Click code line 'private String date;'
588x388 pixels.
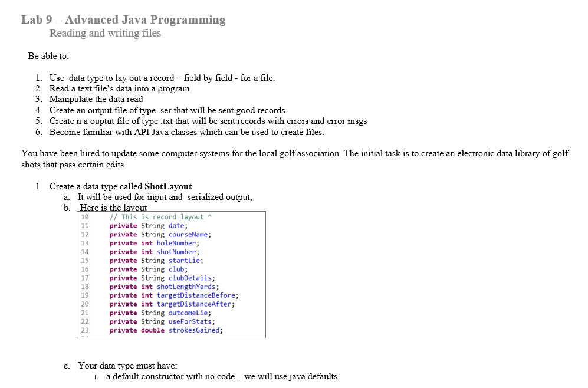(x=149, y=226)
